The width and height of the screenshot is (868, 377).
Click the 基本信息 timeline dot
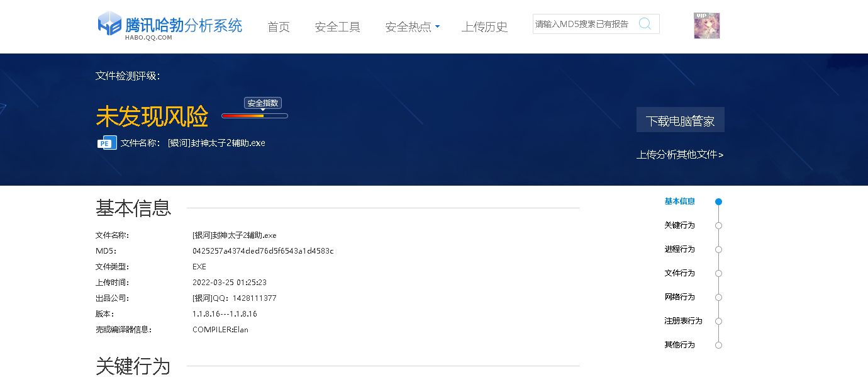pos(718,202)
